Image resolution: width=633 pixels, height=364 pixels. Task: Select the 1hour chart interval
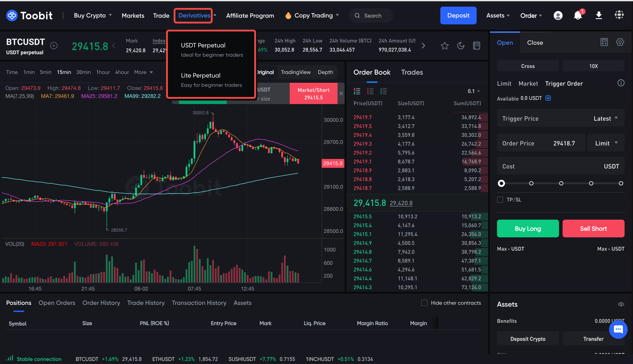[103, 72]
